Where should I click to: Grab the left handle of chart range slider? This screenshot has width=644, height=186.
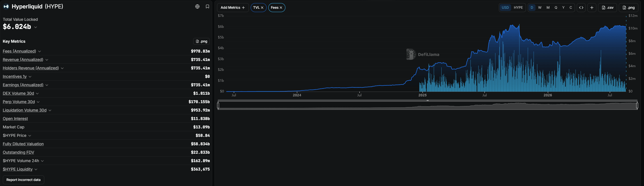click(x=218, y=105)
